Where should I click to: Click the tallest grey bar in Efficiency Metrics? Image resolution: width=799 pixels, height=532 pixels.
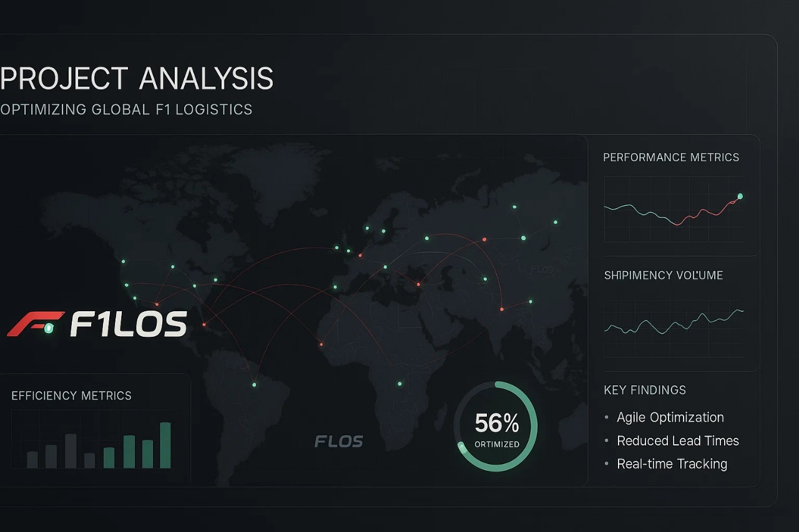[x=71, y=451]
